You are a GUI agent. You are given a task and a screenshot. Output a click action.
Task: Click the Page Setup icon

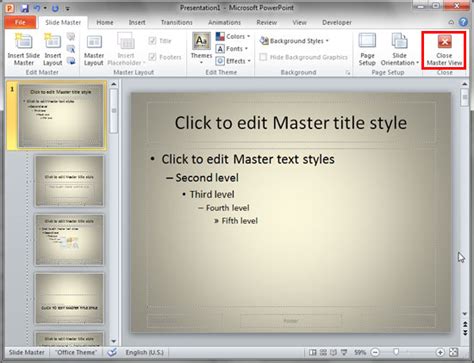(367, 49)
